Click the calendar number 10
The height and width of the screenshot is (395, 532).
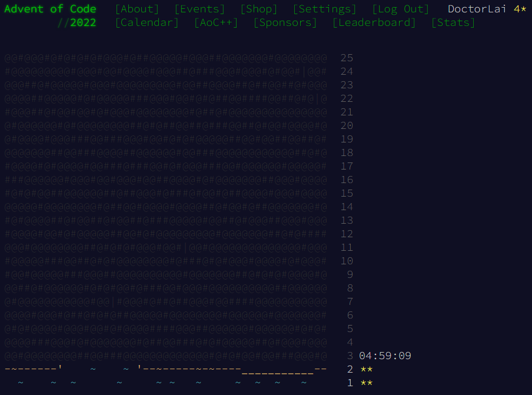347,261
